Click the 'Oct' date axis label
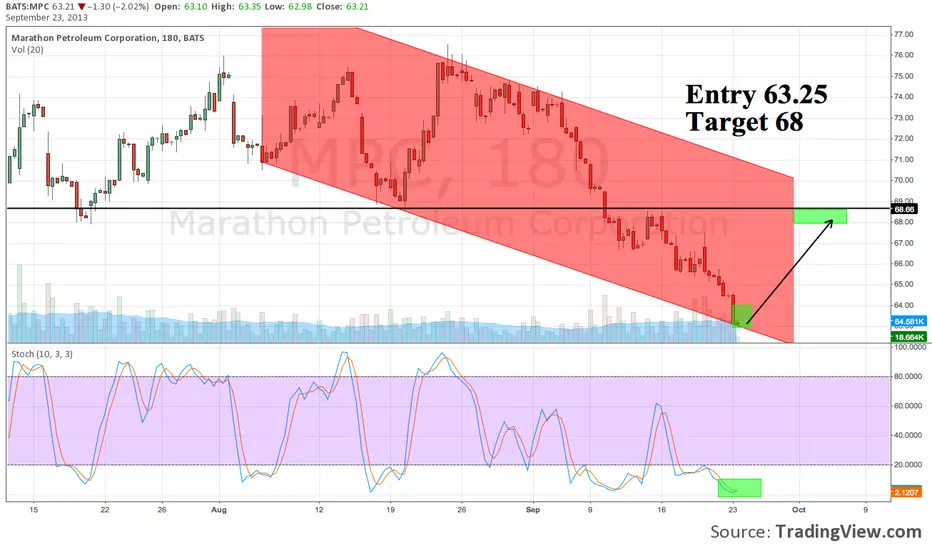 tap(799, 510)
